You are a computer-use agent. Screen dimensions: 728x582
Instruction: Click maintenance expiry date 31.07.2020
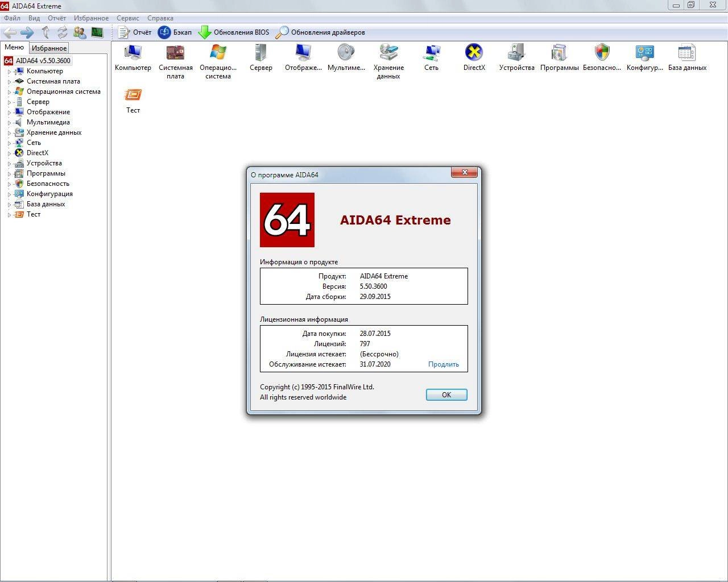click(375, 364)
